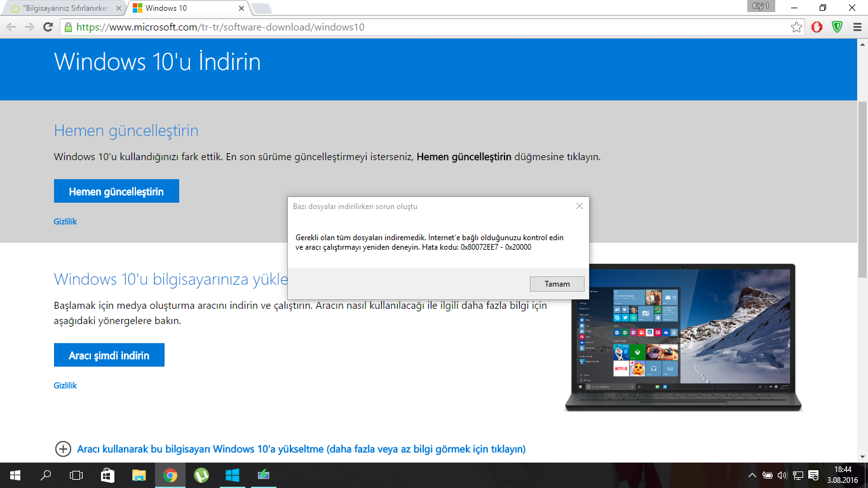This screenshot has height=488, width=868.
Task: Close the Windows 10 tab
Action: (x=241, y=8)
